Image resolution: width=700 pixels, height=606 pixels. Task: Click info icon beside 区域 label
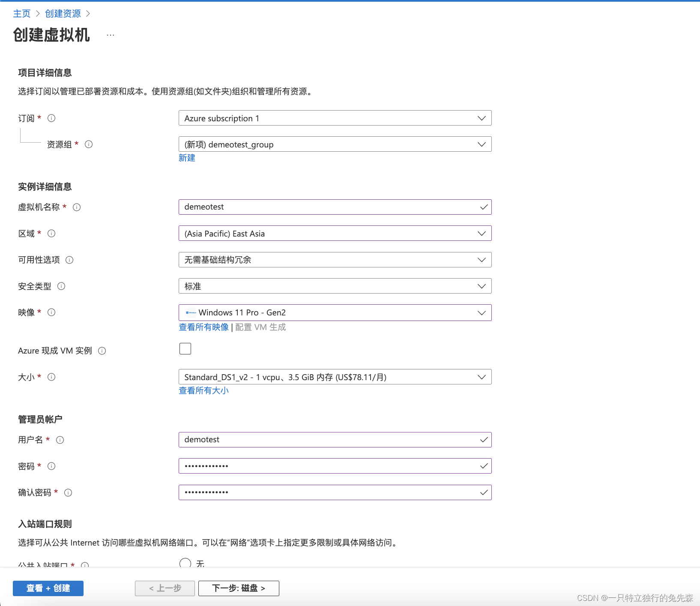coord(51,234)
